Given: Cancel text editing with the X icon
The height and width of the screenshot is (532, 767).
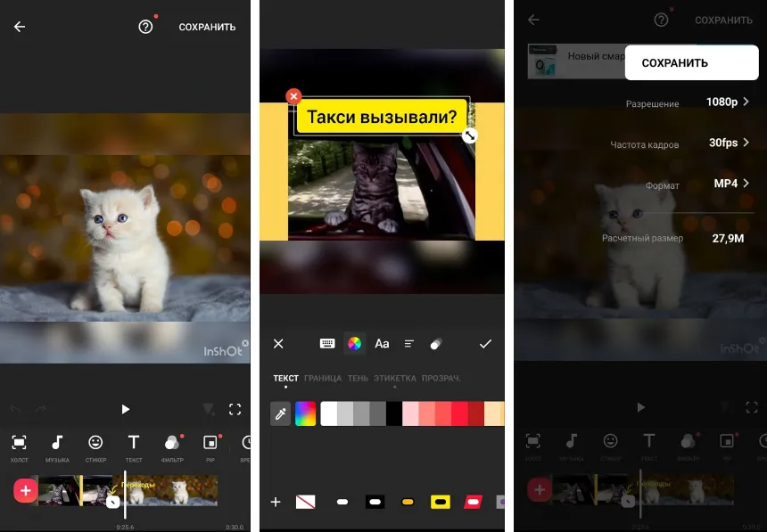Looking at the screenshot, I should point(278,344).
